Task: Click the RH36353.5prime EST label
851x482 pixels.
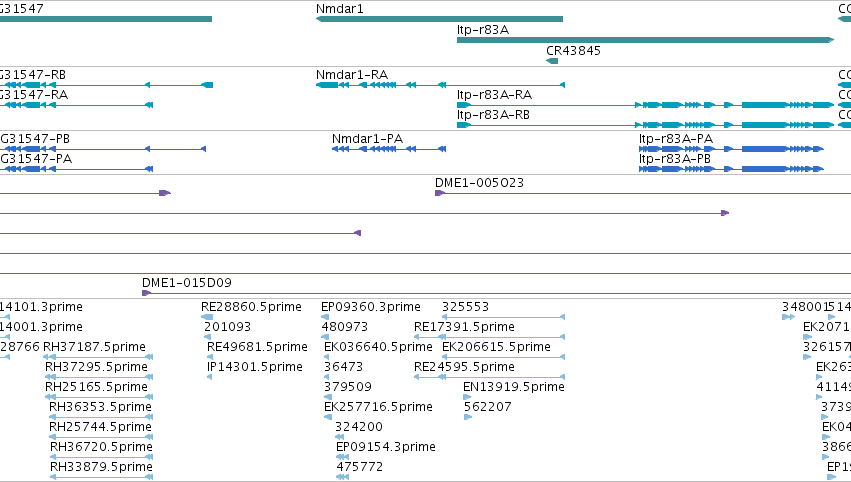Action: pos(100,408)
